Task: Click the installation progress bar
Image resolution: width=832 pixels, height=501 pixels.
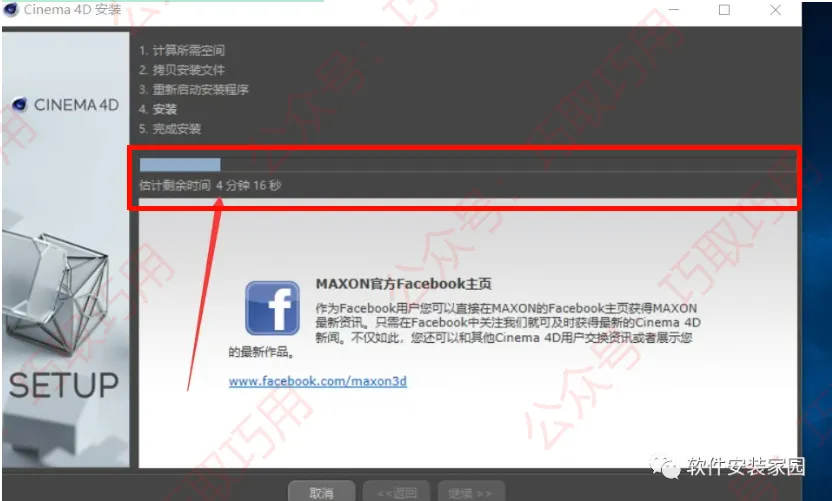Action: (x=467, y=165)
